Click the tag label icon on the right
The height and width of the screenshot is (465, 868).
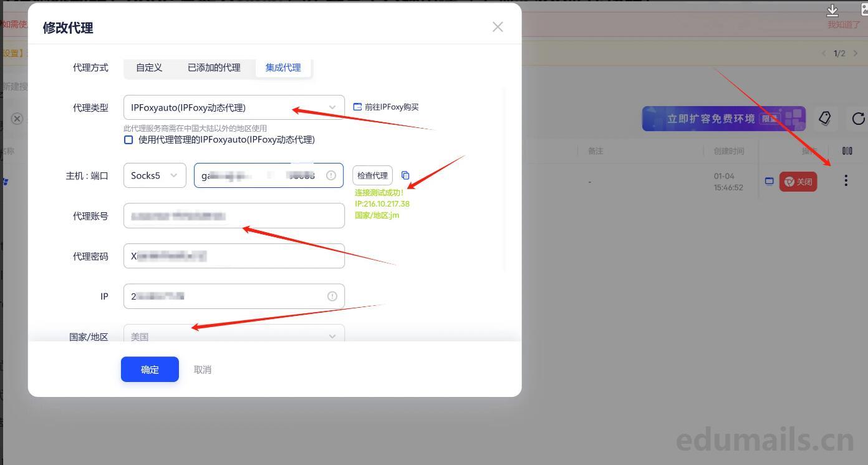824,119
